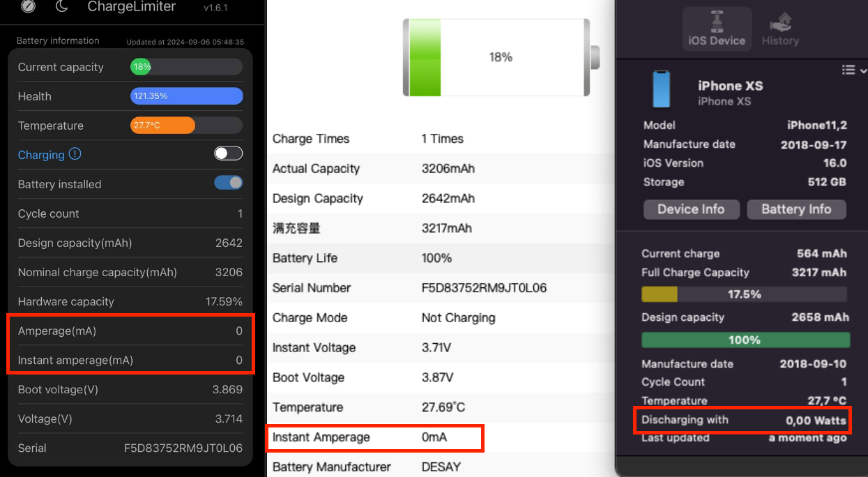Open the list view options dropdown
Image resolution: width=868 pixels, height=477 pixels.
(x=854, y=70)
